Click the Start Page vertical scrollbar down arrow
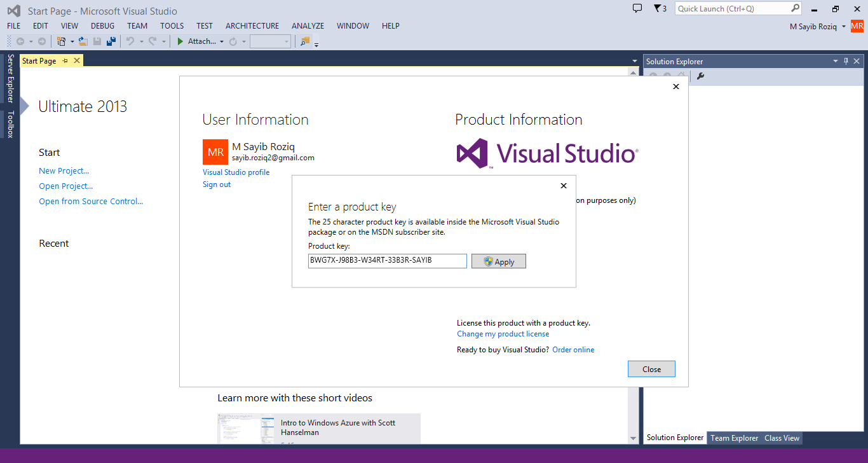Image resolution: width=868 pixels, height=463 pixels. [x=633, y=438]
